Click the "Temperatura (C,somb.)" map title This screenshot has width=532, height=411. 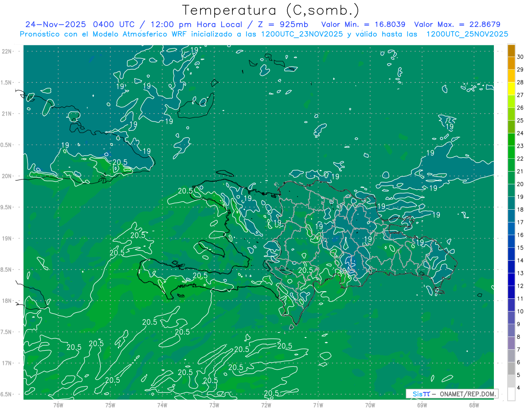click(270, 10)
